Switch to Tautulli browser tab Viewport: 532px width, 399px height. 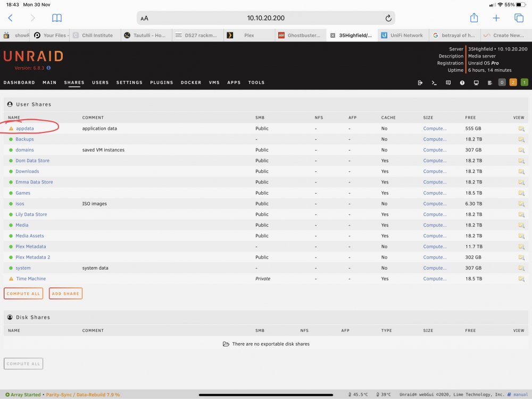click(x=147, y=35)
